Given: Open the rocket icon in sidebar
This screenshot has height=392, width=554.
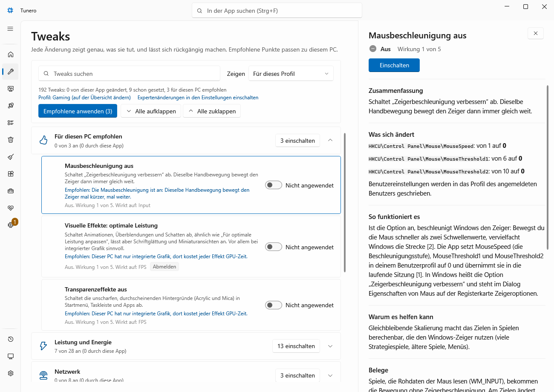Looking at the screenshot, I should [11, 105].
